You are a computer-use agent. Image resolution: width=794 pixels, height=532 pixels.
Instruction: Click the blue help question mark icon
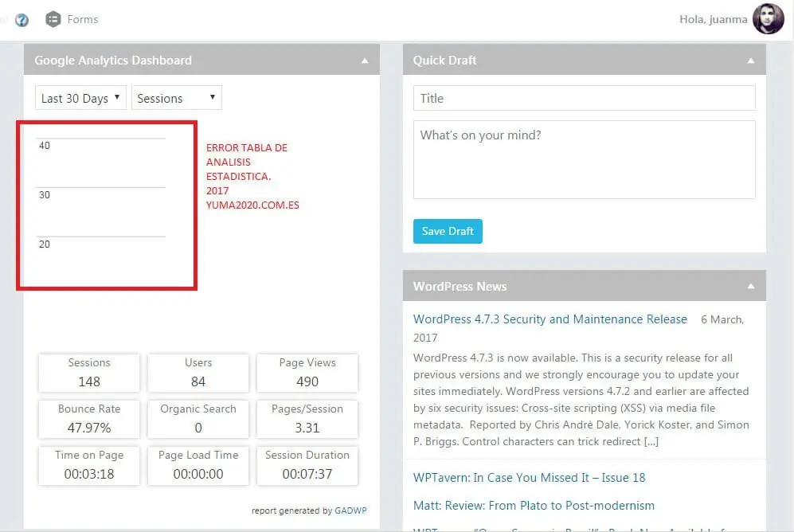(x=22, y=20)
